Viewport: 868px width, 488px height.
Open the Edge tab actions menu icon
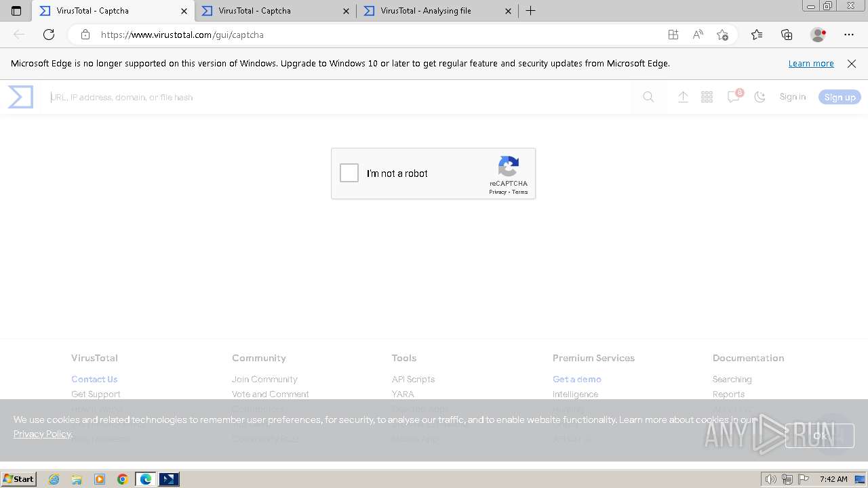click(16, 11)
